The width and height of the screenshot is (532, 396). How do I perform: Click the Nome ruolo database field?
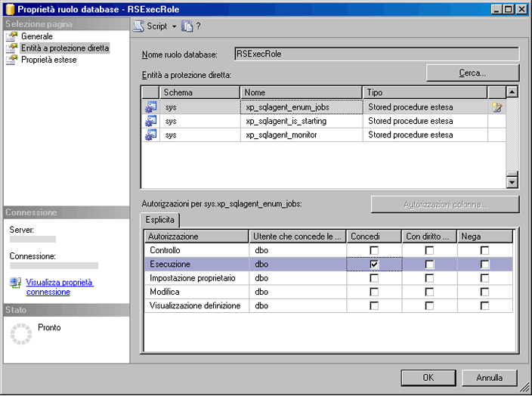[376, 54]
